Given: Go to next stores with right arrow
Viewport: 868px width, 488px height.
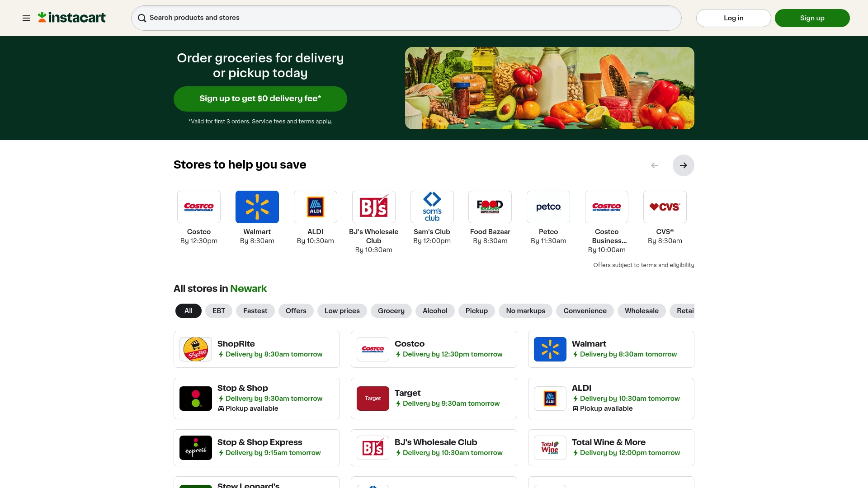Looking at the screenshot, I should 683,165.
